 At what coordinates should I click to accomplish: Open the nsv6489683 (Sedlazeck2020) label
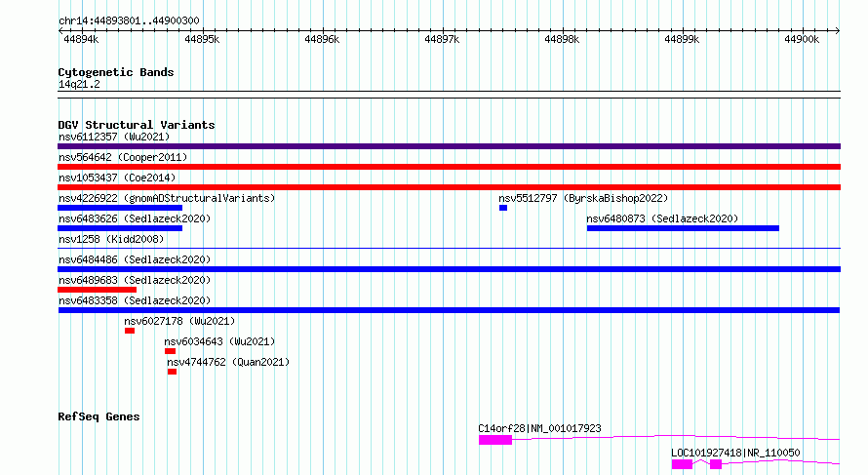135,280
